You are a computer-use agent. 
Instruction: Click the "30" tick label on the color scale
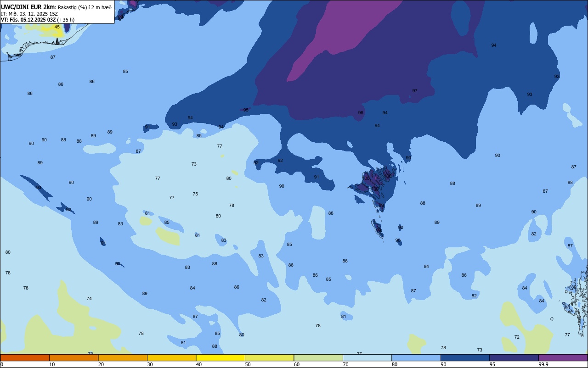(150, 364)
